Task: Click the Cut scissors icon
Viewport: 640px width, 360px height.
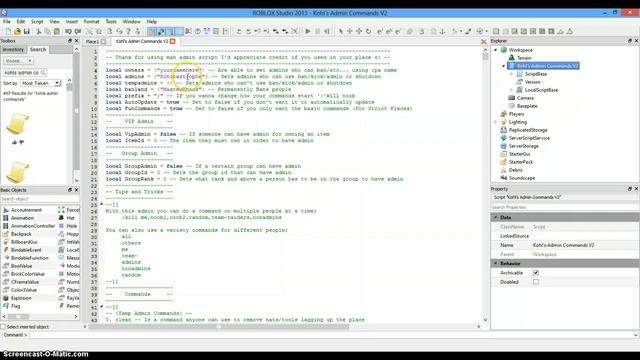Action: click(39, 31)
